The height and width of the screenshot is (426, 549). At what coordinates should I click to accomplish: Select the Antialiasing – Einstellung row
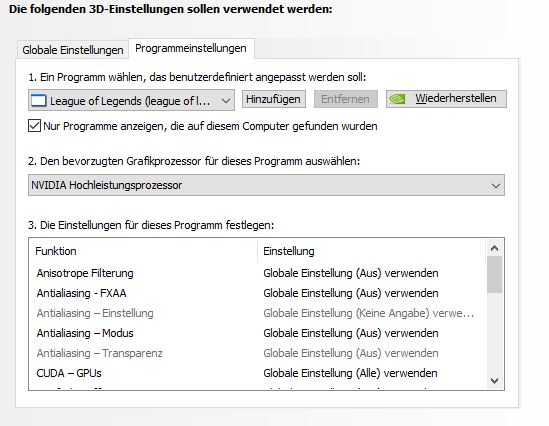[258, 313]
